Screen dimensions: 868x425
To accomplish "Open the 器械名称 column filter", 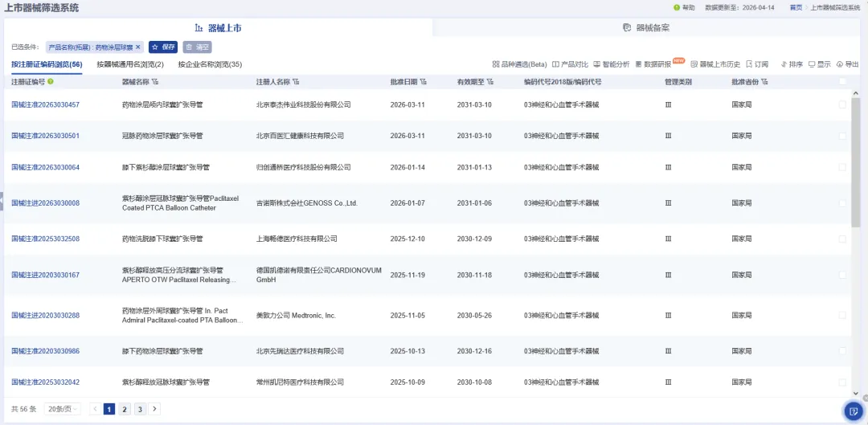I will (x=155, y=82).
